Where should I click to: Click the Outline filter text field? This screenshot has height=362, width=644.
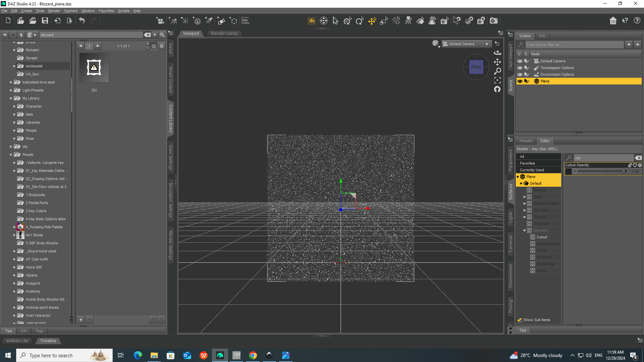point(575,45)
